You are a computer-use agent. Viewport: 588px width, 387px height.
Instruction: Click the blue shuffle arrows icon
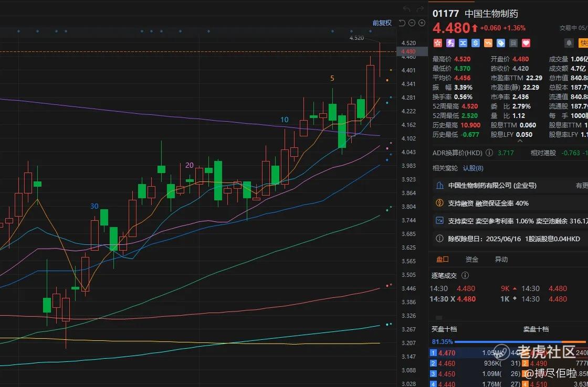click(x=463, y=43)
